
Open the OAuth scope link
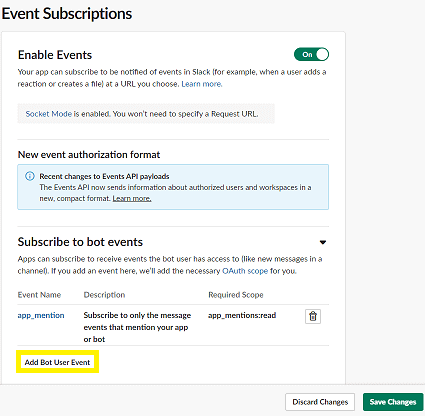(245, 271)
